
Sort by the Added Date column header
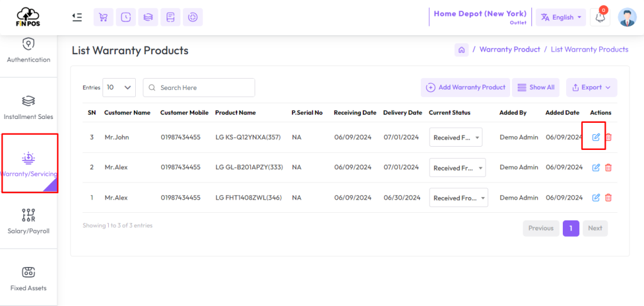(x=562, y=113)
